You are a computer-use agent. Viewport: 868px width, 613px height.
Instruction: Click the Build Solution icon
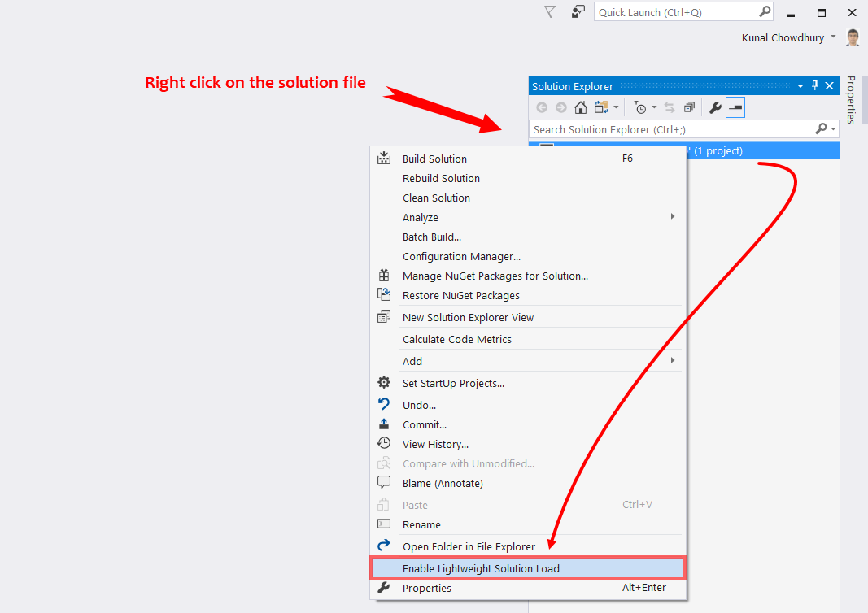coord(384,159)
